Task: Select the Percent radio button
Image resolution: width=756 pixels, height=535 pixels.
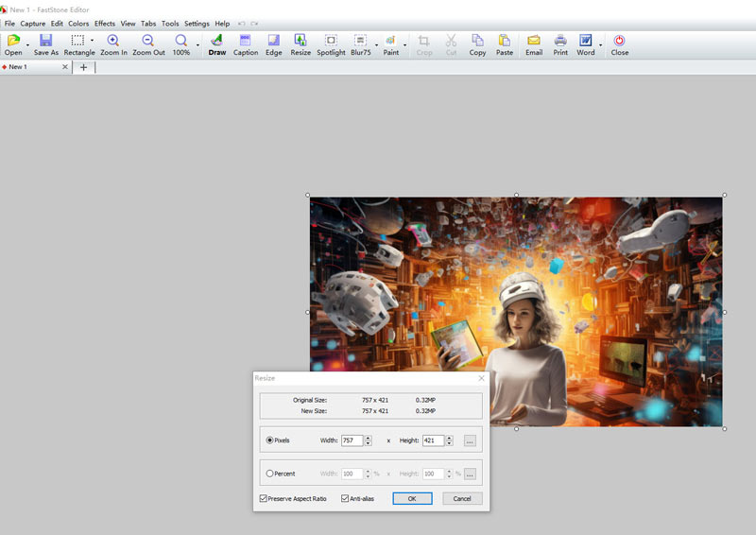Action: tap(269, 474)
